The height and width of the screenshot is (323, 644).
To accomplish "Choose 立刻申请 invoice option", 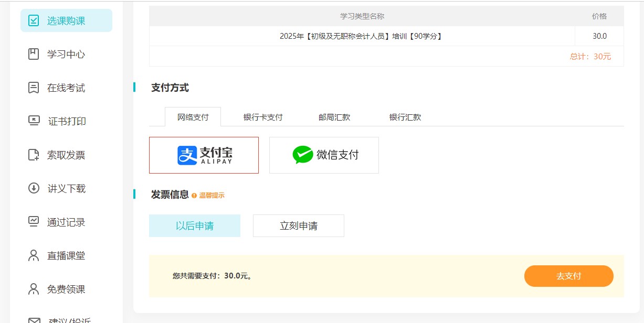I will click(298, 226).
